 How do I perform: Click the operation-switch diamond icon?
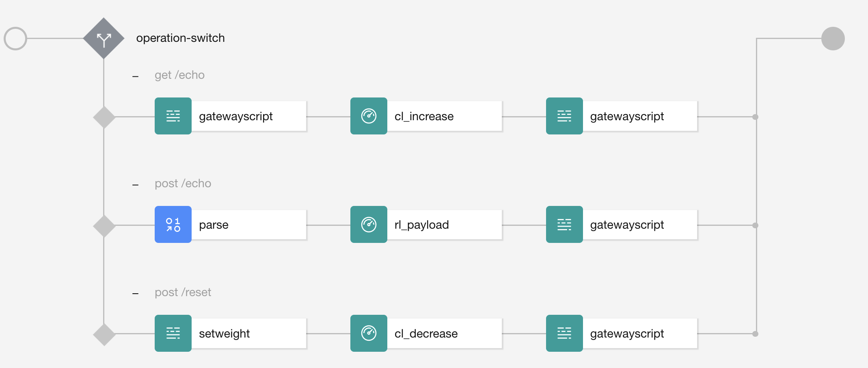[x=104, y=39]
